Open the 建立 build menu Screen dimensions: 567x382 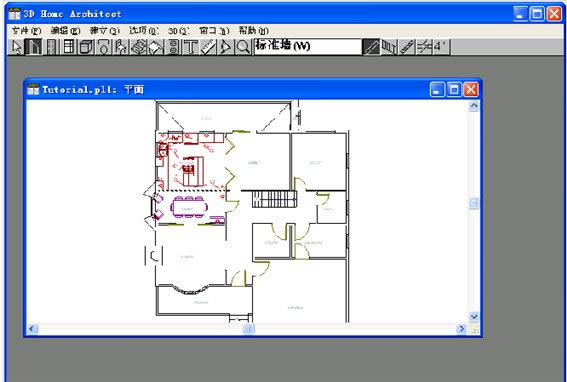click(x=105, y=31)
